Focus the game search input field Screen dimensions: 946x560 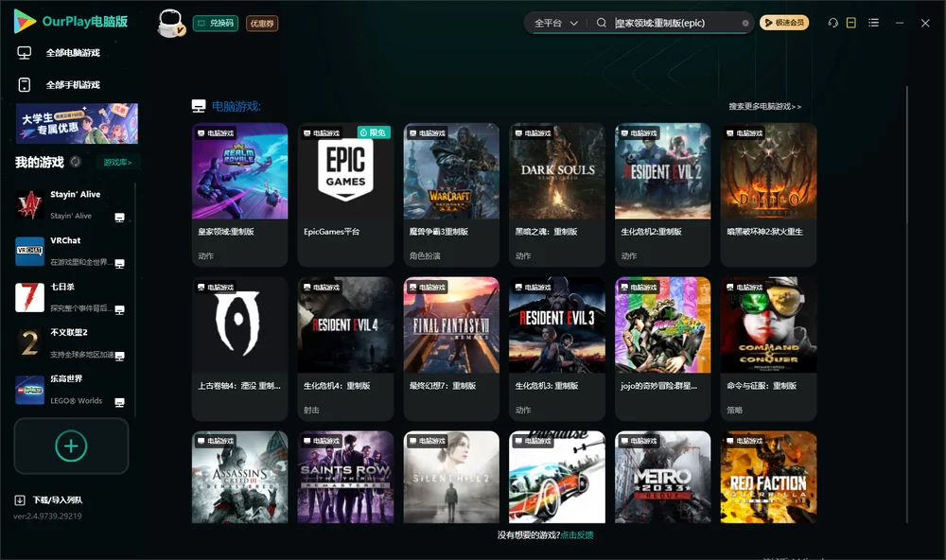tap(675, 23)
